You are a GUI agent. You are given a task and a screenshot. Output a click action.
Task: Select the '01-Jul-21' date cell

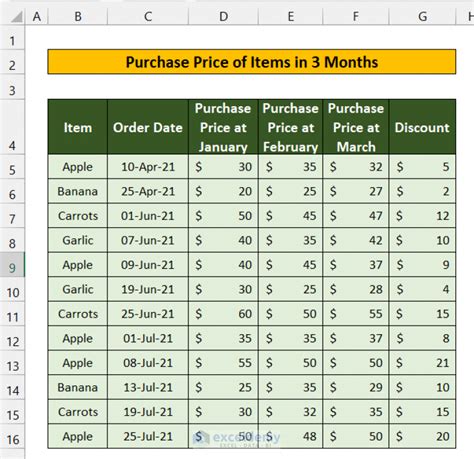point(148,338)
